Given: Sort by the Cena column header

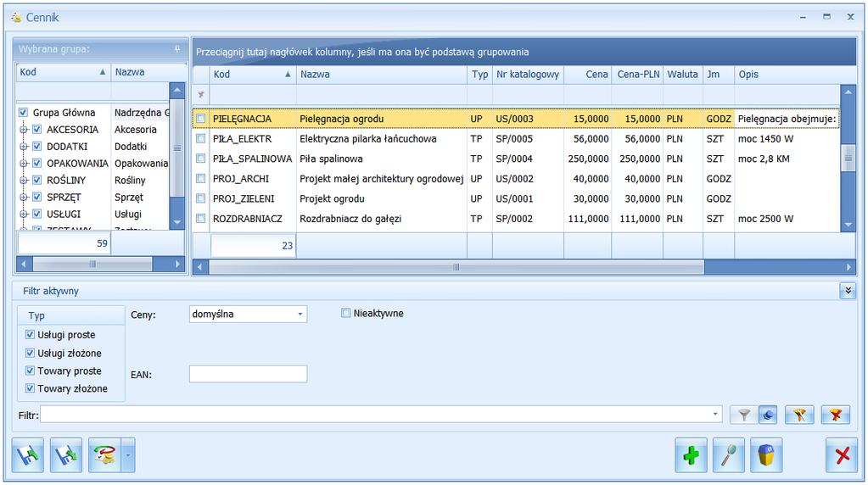Looking at the screenshot, I should (587, 74).
